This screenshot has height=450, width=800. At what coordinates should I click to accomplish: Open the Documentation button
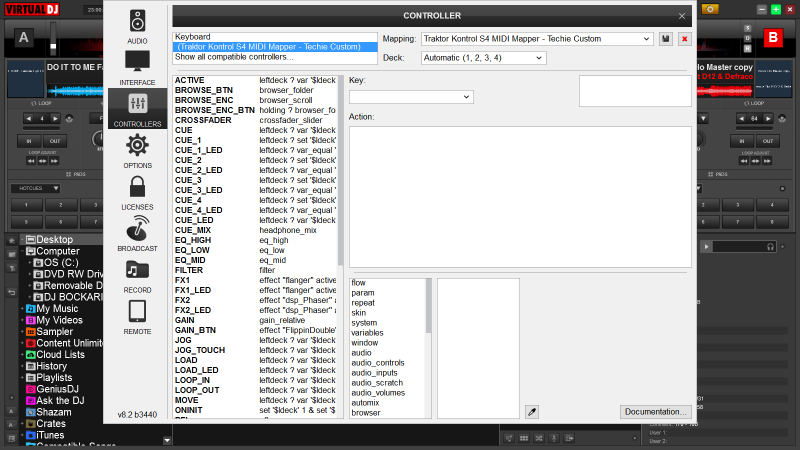coord(656,412)
